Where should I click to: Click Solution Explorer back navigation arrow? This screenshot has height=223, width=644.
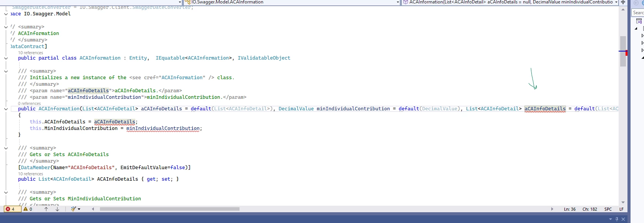(x=636, y=3)
